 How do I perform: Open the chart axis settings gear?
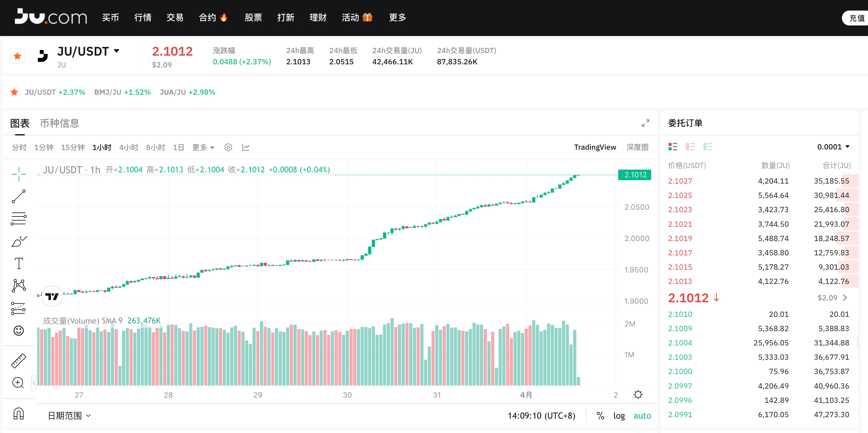[x=638, y=394]
